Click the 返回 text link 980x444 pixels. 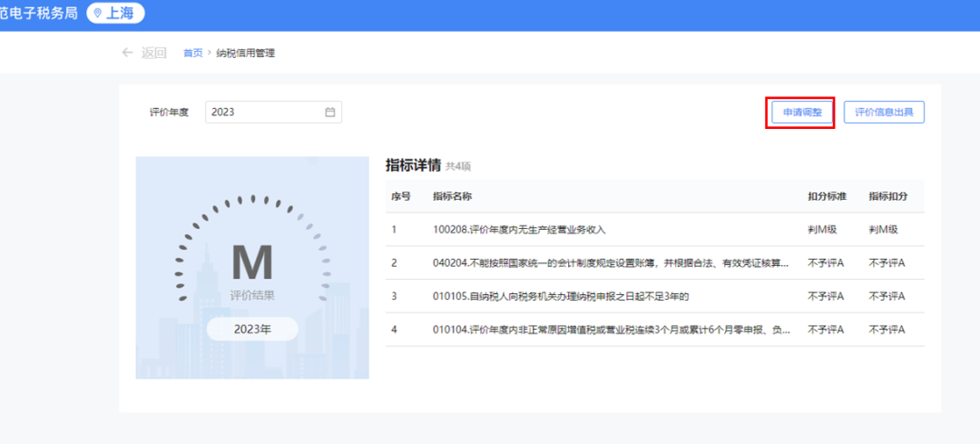click(x=154, y=53)
